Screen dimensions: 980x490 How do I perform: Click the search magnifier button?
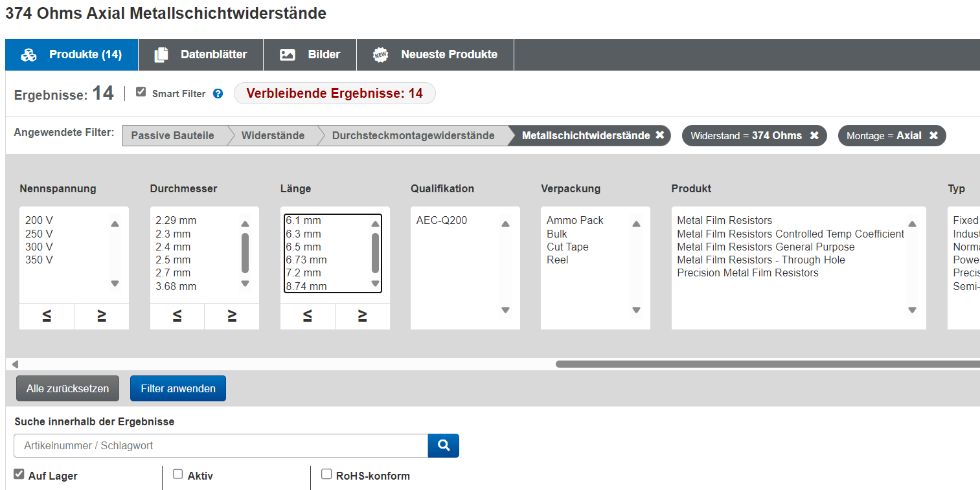tap(444, 445)
